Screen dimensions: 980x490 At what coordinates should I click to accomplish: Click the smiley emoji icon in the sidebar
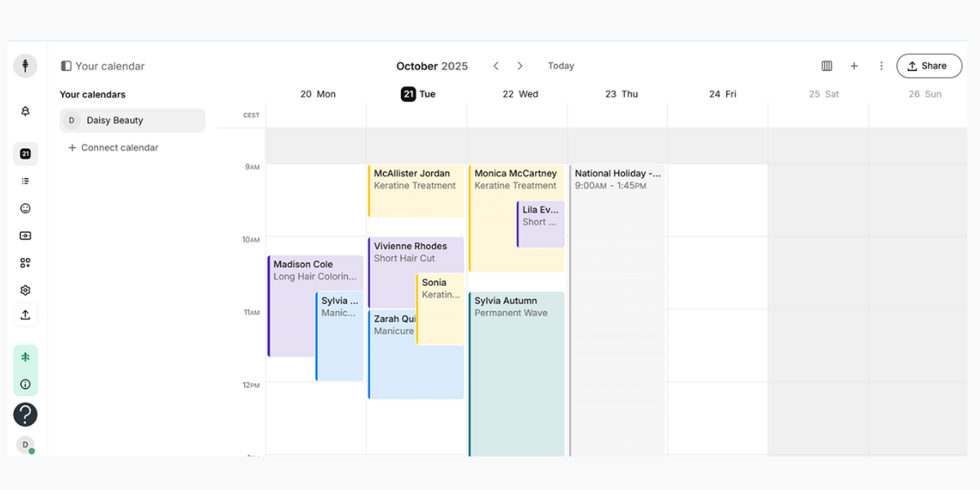(x=25, y=208)
